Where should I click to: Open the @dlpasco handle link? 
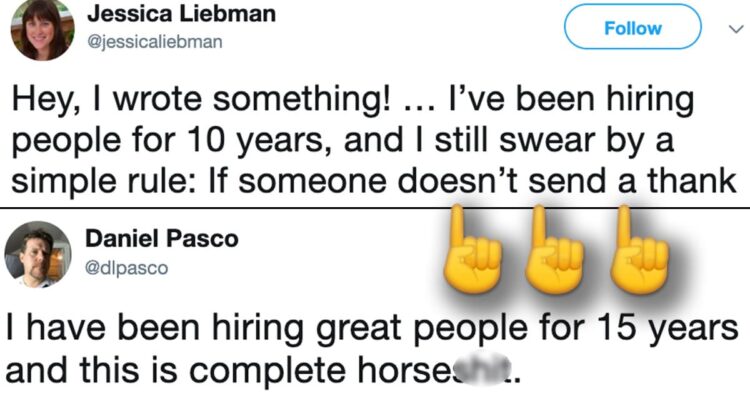(x=126, y=268)
